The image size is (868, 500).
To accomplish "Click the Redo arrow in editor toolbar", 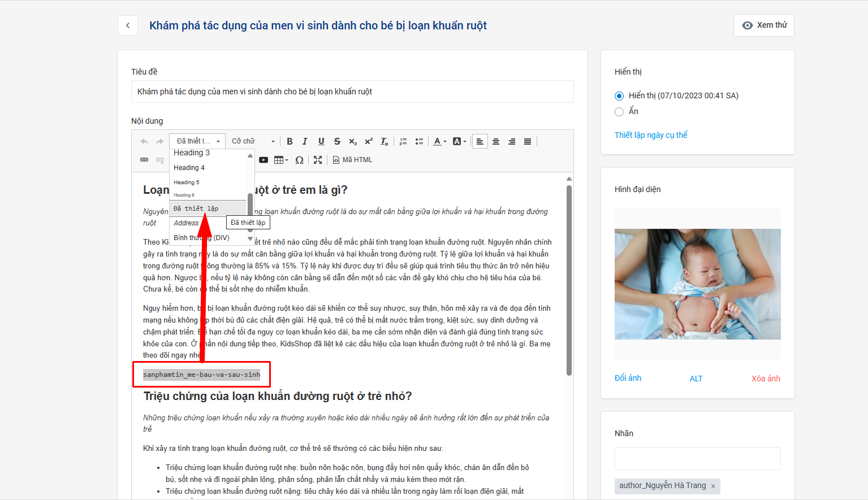I will pos(160,141).
